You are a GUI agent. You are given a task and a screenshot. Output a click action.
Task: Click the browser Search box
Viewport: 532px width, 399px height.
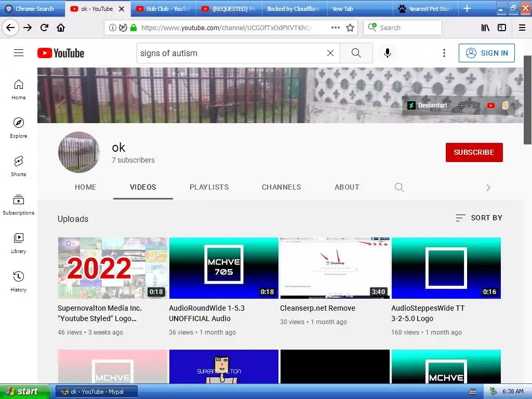pyautogui.click(x=403, y=28)
